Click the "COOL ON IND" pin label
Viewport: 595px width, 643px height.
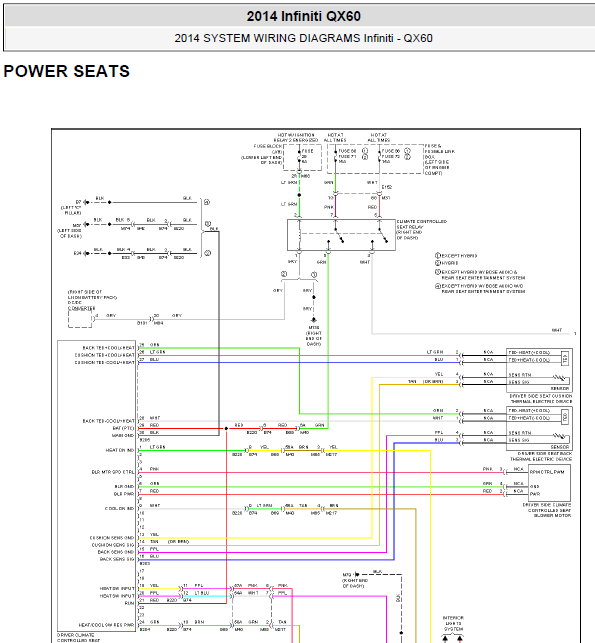pyautogui.click(x=119, y=508)
